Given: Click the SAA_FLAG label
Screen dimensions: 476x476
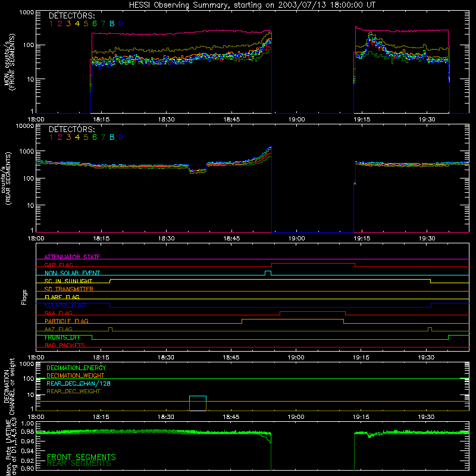Looking at the screenshot, I should point(58,313).
